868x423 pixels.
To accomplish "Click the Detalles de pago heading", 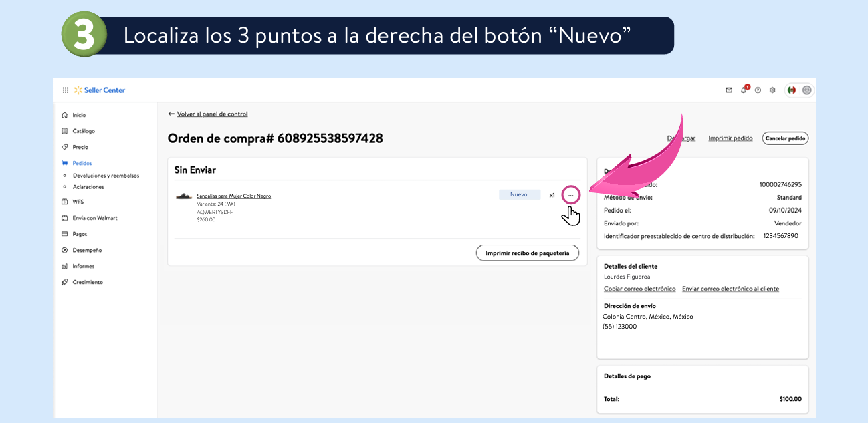I will tap(627, 376).
